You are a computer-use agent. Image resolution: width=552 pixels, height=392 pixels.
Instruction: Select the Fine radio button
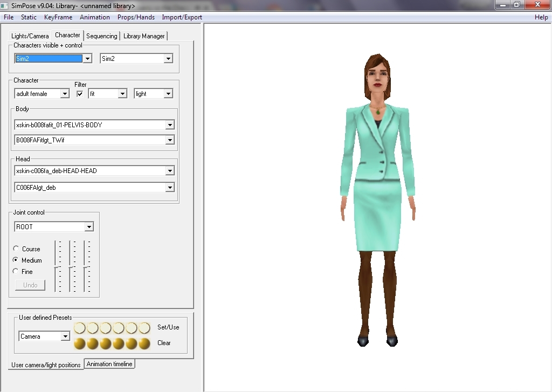[x=16, y=272]
